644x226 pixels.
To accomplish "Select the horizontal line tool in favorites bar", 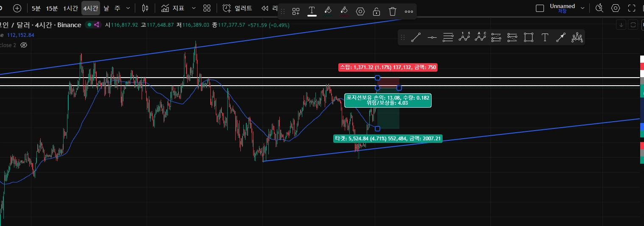I will coord(432,37).
